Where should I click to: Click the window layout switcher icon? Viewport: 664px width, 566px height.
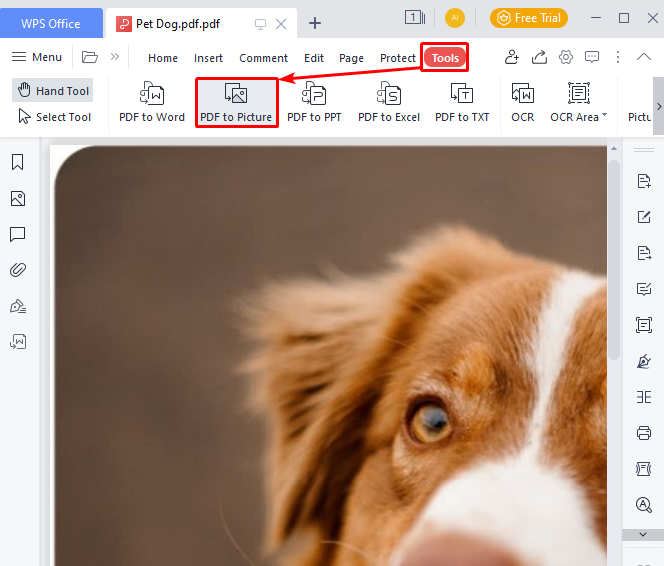tap(415, 18)
